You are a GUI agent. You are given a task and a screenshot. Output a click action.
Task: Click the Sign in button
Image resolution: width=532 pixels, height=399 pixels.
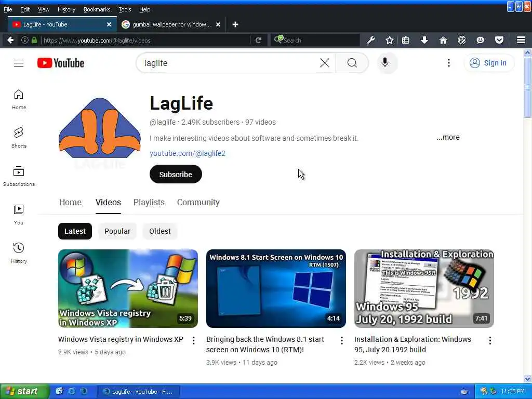488,63
